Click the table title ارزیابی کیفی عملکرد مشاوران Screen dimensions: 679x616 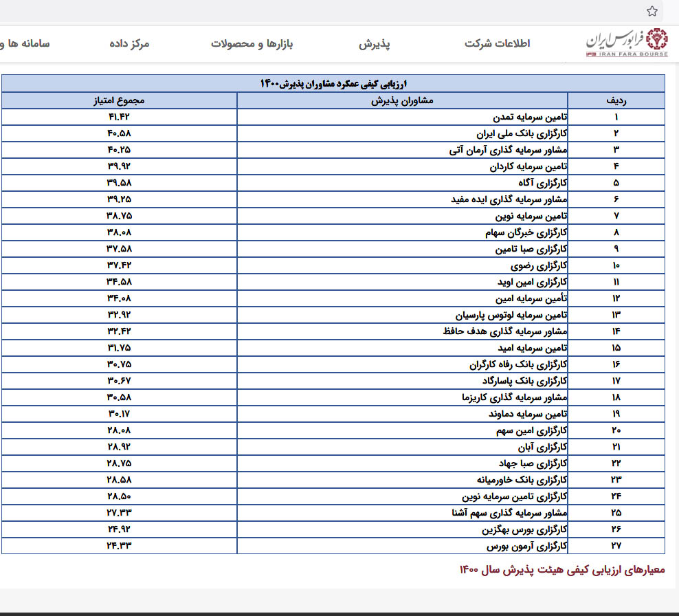333,83
